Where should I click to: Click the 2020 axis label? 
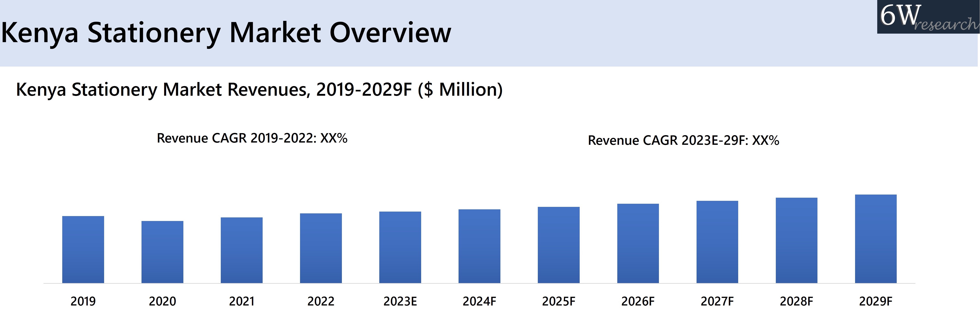163,301
